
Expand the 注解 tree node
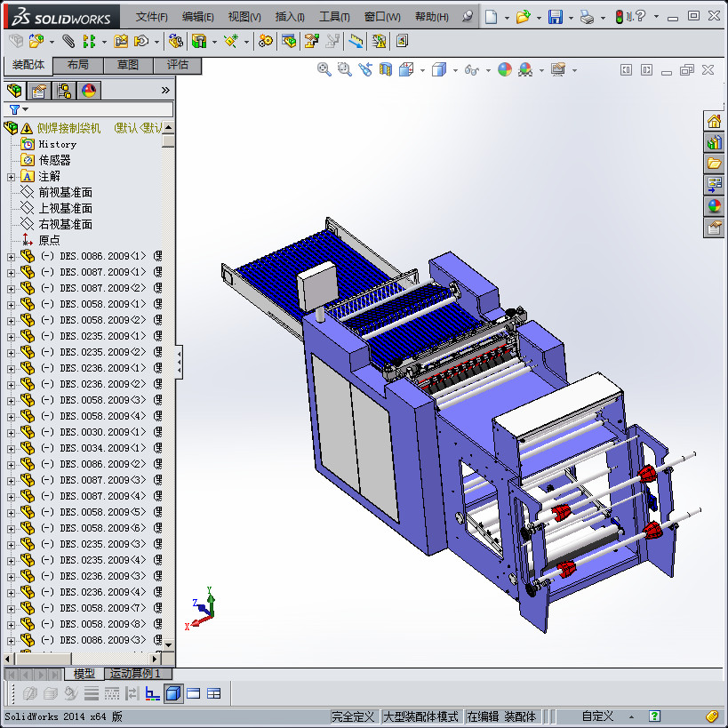(x=11, y=177)
